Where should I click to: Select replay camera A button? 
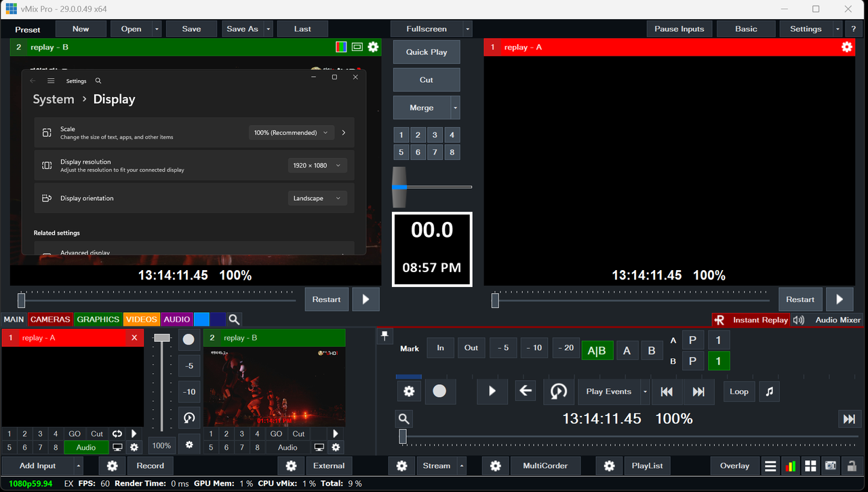(627, 350)
